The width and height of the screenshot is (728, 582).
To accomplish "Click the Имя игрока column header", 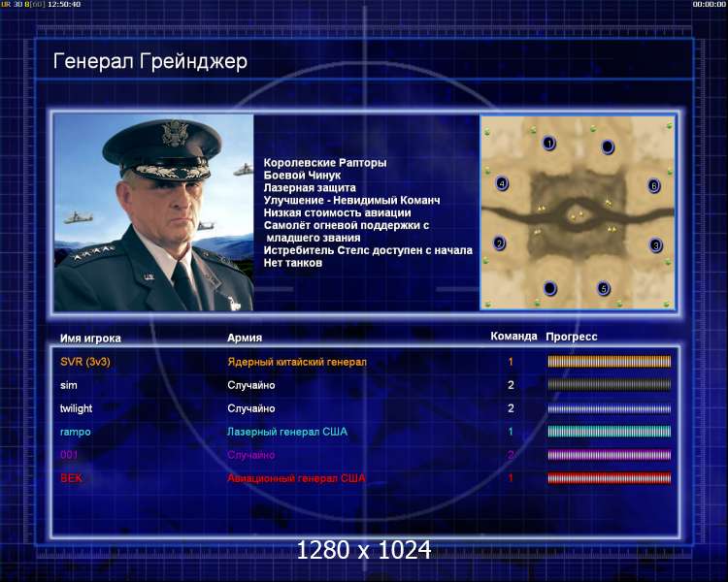I will tap(90, 339).
